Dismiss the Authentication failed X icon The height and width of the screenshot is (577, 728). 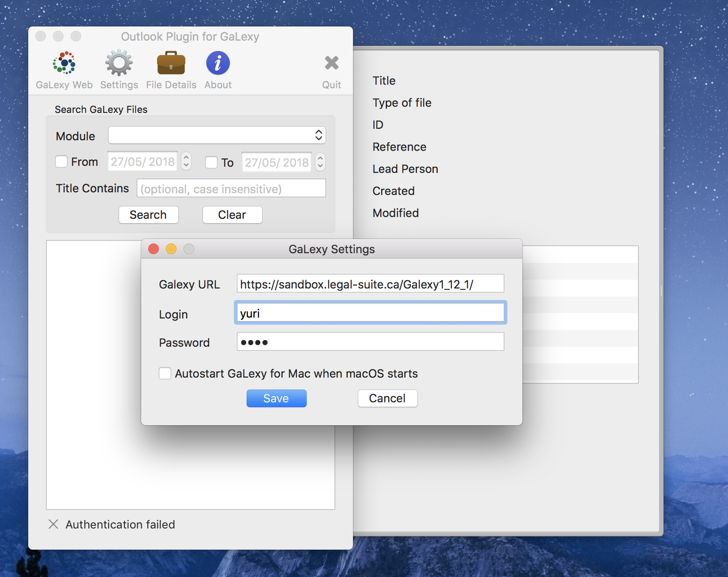(x=53, y=524)
